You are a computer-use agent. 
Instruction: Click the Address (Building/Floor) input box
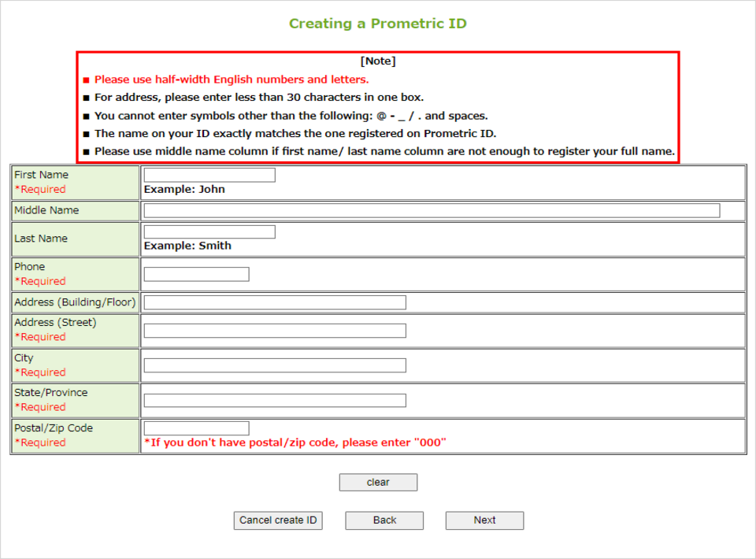pos(273,302)
